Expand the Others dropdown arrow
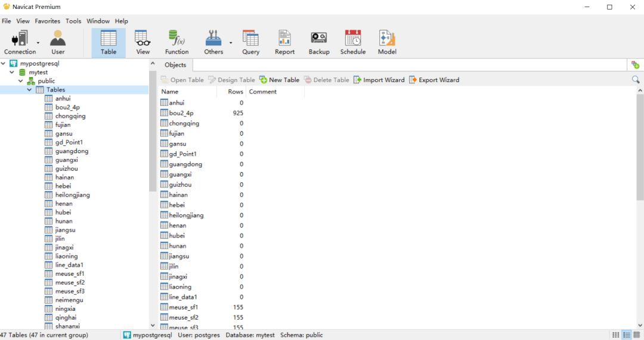 tap(231, 43)
